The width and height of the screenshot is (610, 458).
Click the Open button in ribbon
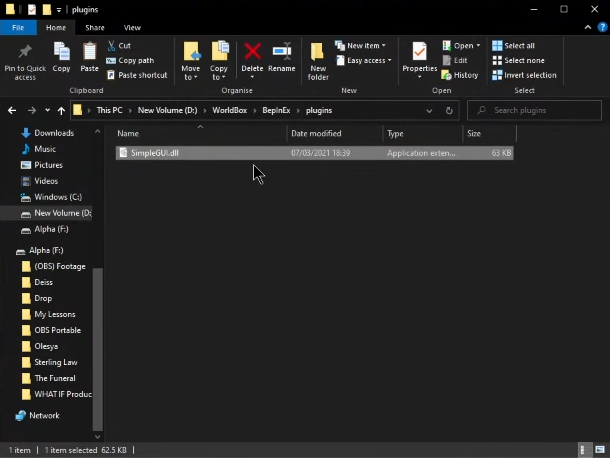coord(461,46)
